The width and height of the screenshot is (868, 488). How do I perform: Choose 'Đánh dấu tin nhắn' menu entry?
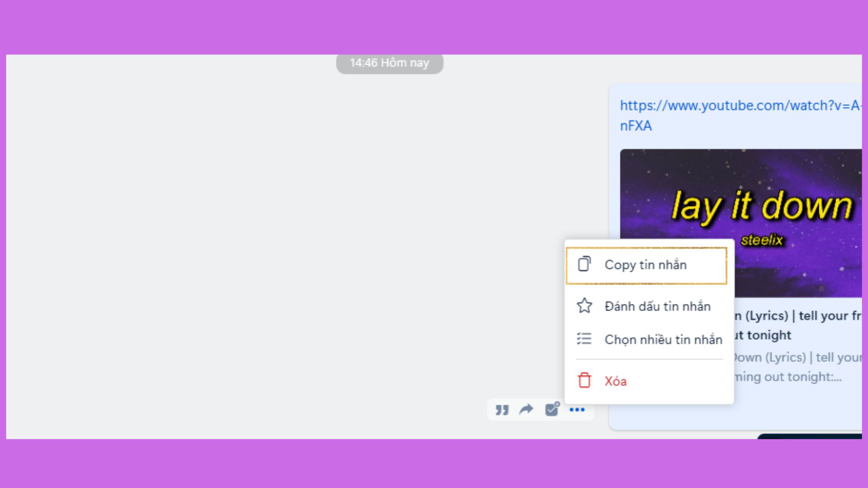(649, 306)
